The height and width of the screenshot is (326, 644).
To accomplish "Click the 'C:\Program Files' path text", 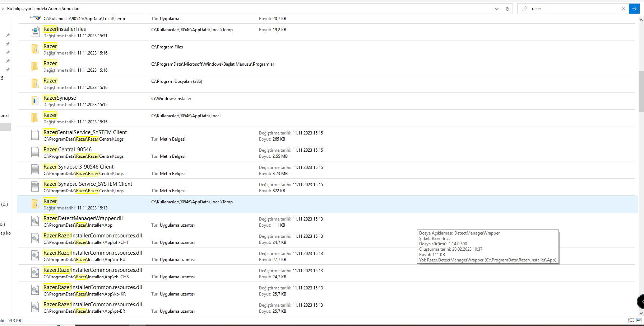I will click(167, 47).
